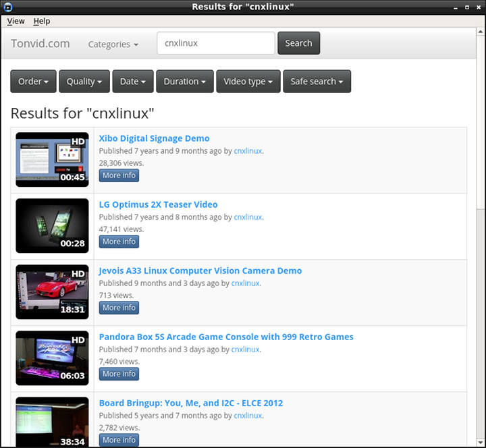Click Board Bringup 38:34 video thumbnail
Image resolution: width=486 pixels, height=448 pixels.
52,422
